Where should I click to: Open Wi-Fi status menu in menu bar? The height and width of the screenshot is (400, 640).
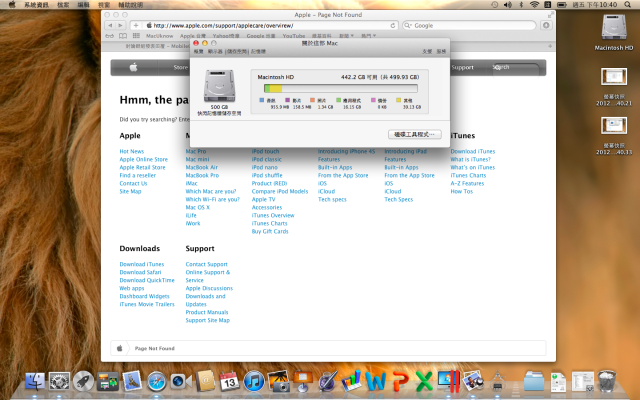(x=534, y=4)
